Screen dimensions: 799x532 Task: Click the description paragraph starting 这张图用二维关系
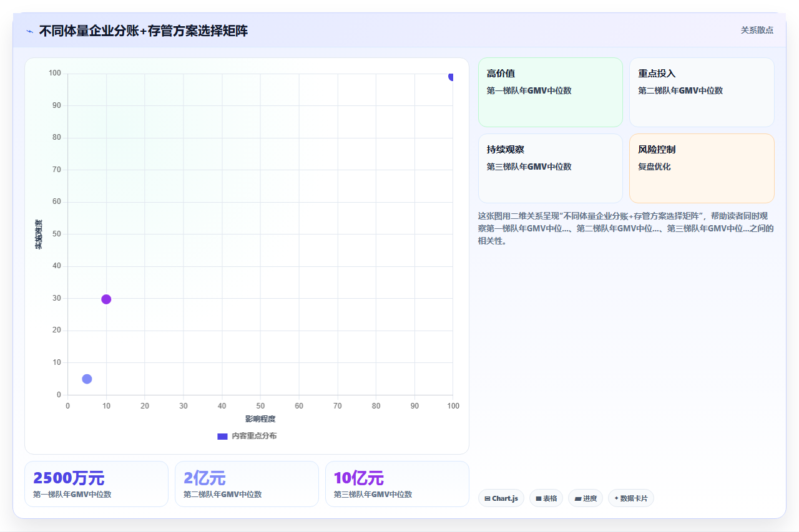pyautogui.click(x=626, y=228)
